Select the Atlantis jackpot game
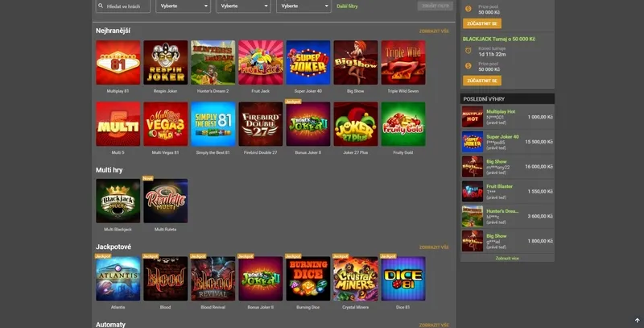 [118, 278]
